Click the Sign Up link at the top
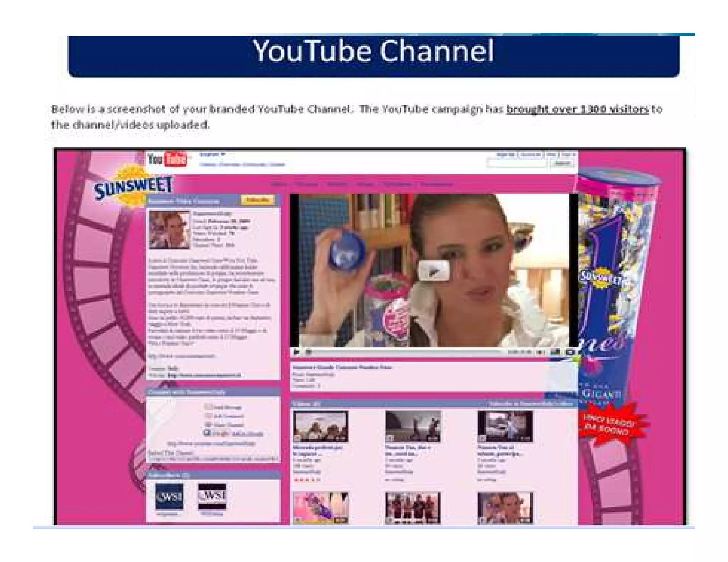Image resolution: width=728 pixels, height=562 pixels. [x=506, y=155]
